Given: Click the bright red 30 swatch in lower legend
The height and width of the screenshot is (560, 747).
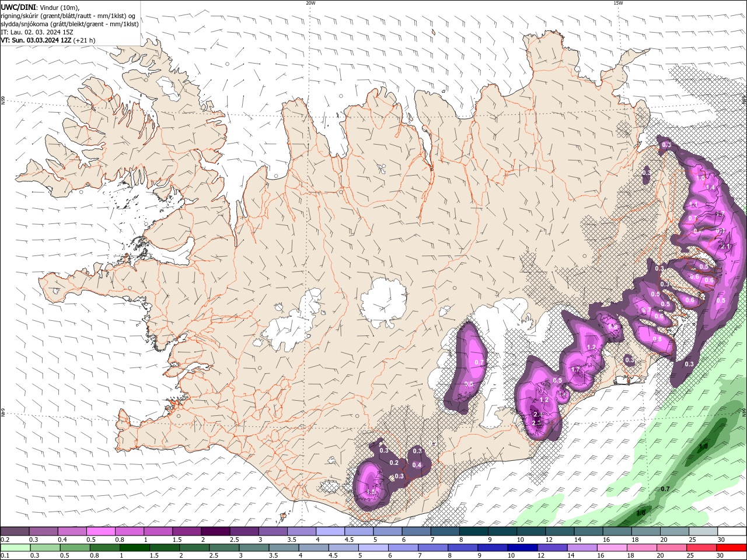Looking at the screenshot, I should pos(731,548).
